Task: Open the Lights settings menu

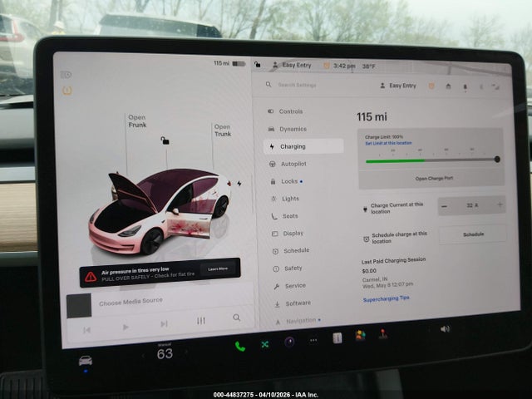Action: tap(290, 199)
